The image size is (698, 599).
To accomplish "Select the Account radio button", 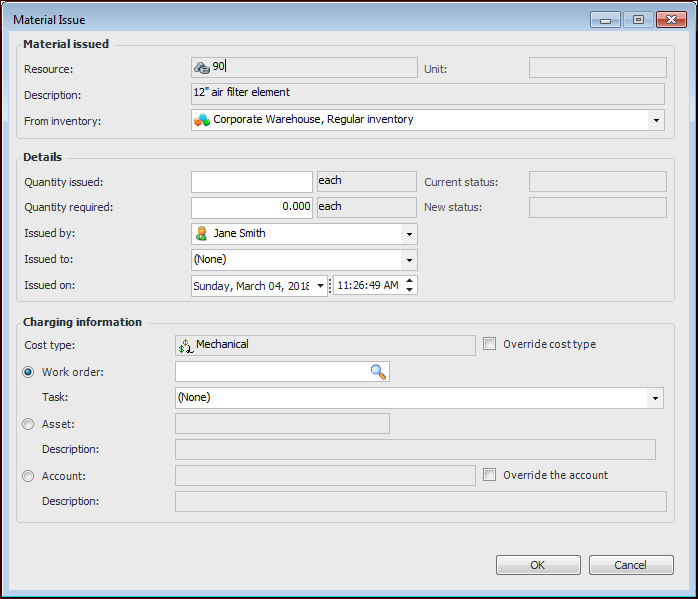I will click(x=28, y=476).
